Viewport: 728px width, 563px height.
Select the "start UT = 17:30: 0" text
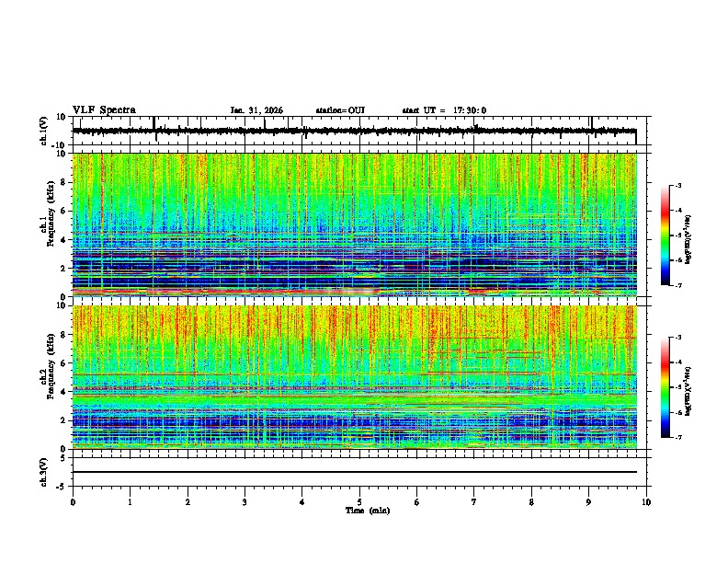click(444, 110)
